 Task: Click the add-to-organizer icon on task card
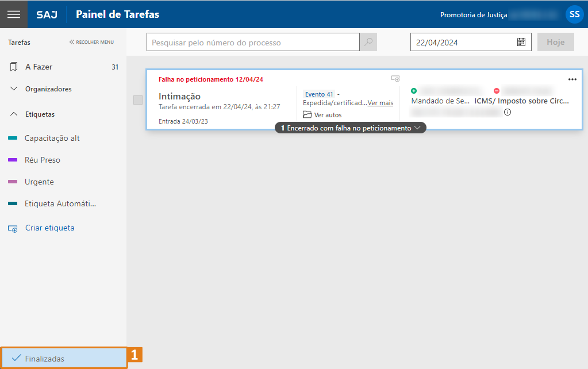point(395,79)
